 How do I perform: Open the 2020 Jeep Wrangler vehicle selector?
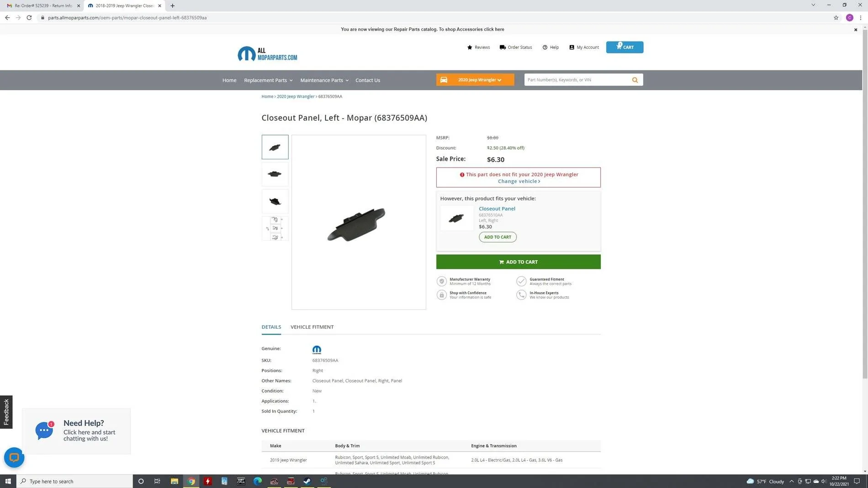tap(475, 80)
